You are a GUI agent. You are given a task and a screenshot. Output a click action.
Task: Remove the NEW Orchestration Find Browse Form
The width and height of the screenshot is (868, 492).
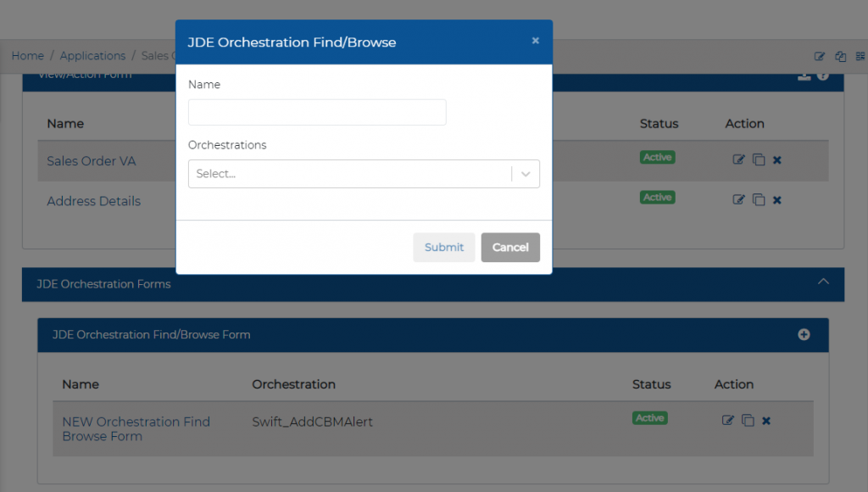pyautogui.click(x=768, y=419)
